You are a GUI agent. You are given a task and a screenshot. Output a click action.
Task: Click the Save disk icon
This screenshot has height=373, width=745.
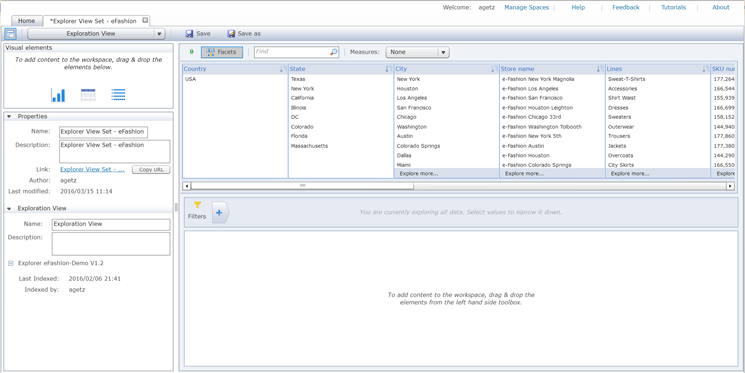coord(189,34)
